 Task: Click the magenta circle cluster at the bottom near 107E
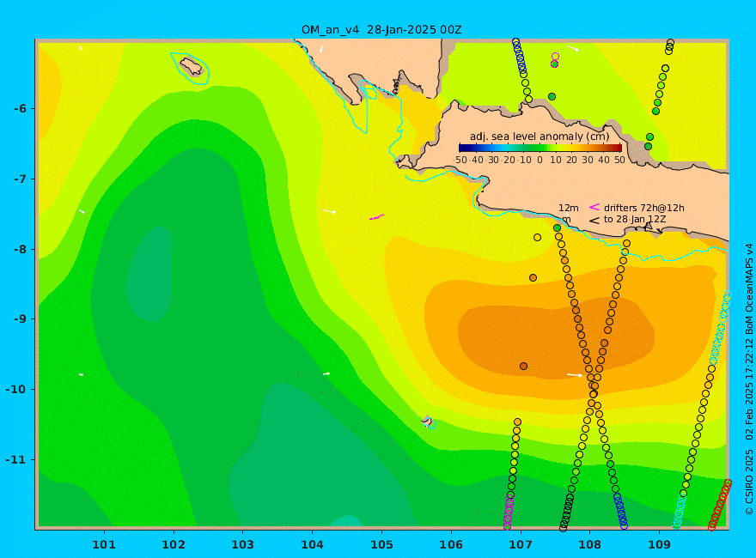tap(509, 512)
